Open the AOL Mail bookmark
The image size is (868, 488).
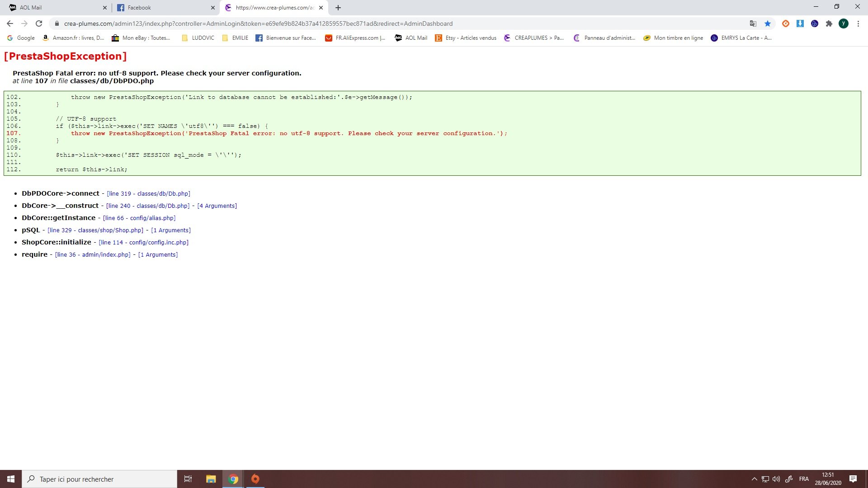coord(411,38)
